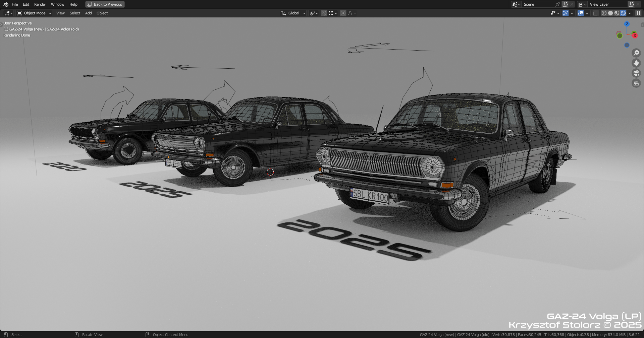Click the new scene button
644x338 pixels.
pyautogui.click(x=565, y=4)
